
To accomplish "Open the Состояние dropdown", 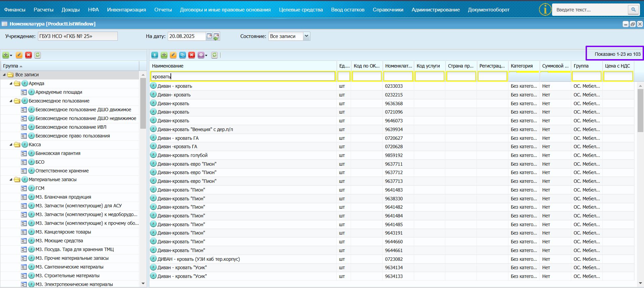I will click(x=306, y=36).
